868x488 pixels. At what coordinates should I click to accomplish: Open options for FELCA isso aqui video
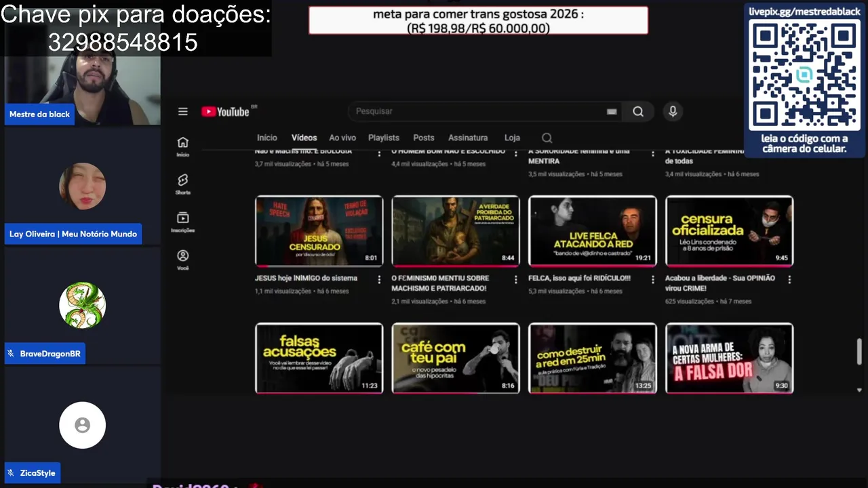click(652, 279)
